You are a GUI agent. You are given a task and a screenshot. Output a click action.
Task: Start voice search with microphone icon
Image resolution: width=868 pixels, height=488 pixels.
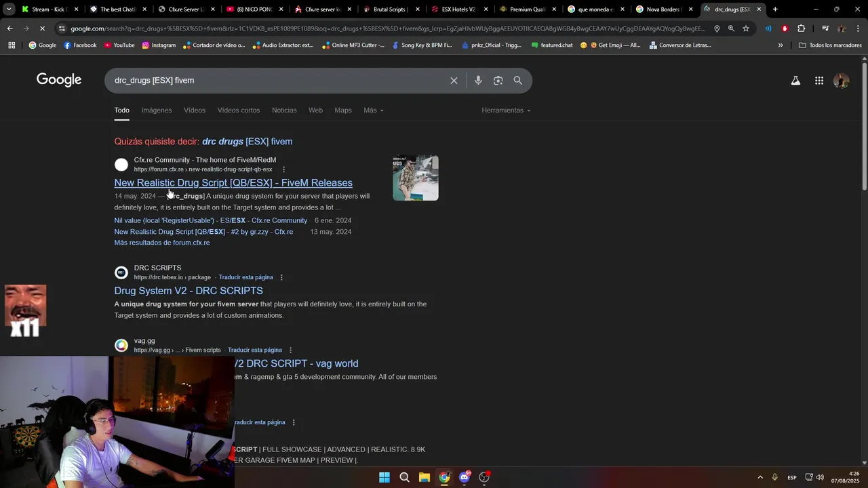pos(478,81)
